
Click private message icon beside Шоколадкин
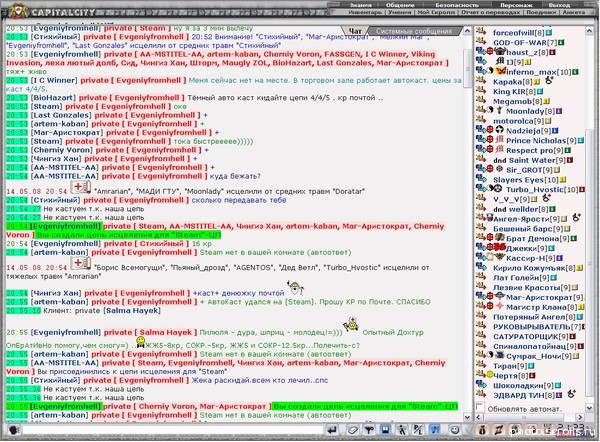click(x=481, y=384)
